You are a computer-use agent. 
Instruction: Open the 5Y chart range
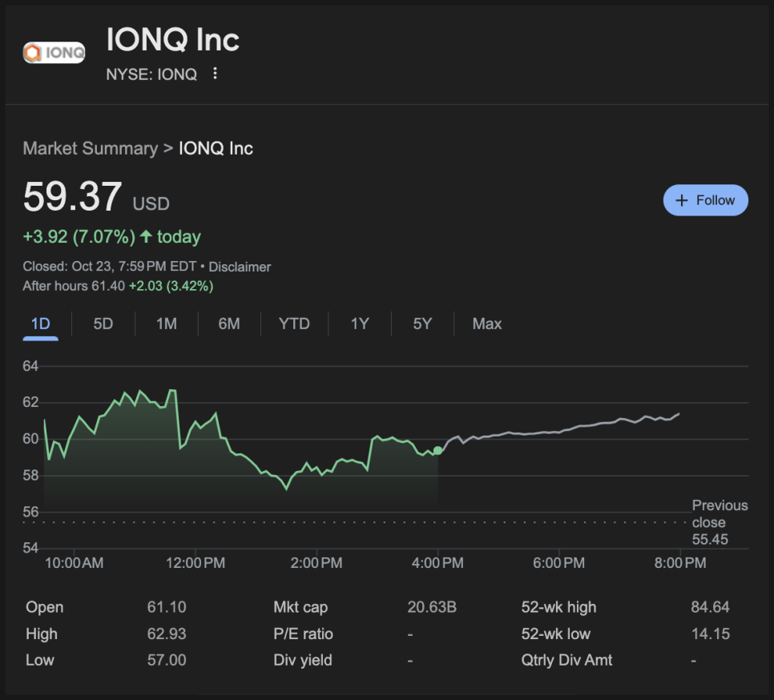click(422, 324)
